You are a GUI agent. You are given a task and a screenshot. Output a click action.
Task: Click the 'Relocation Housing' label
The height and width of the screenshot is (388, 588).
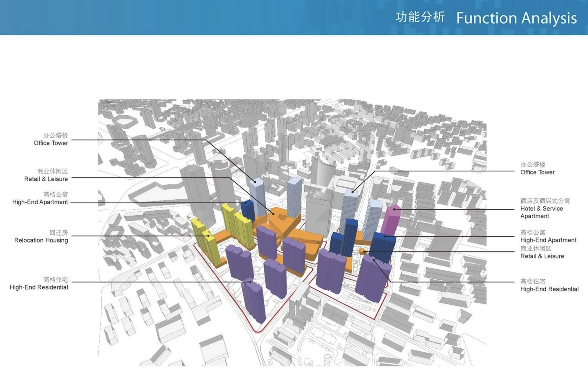coord(41,240)
